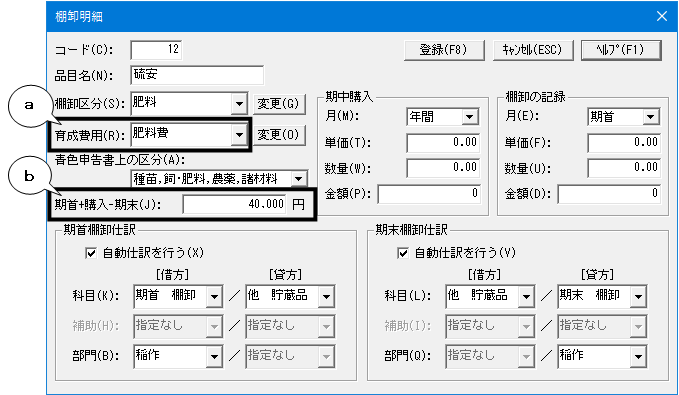Click the コード(C) input field

click(156, 49)
